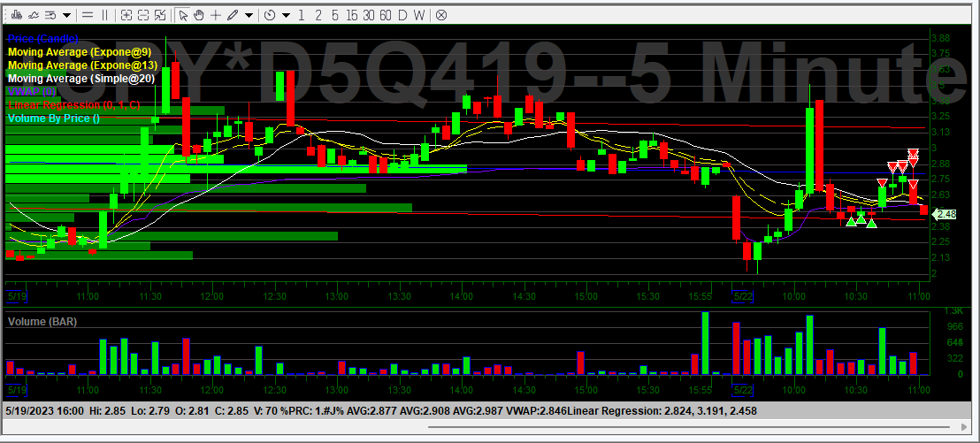Click 'Hi: 2.85' in status bar
This screenshot has width=980, height=443.
[x=106, y=411]
